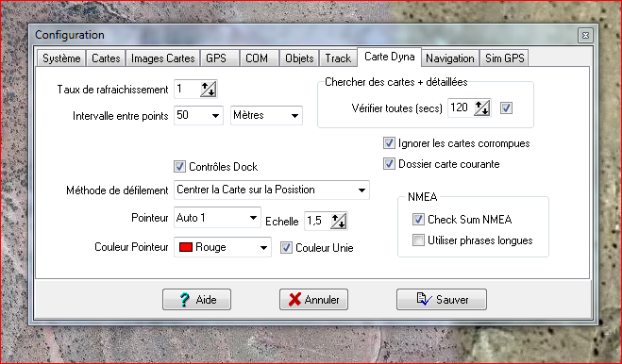Click the Annuler cancel button
Screen dimensions: 622x364
coord(313,299)
